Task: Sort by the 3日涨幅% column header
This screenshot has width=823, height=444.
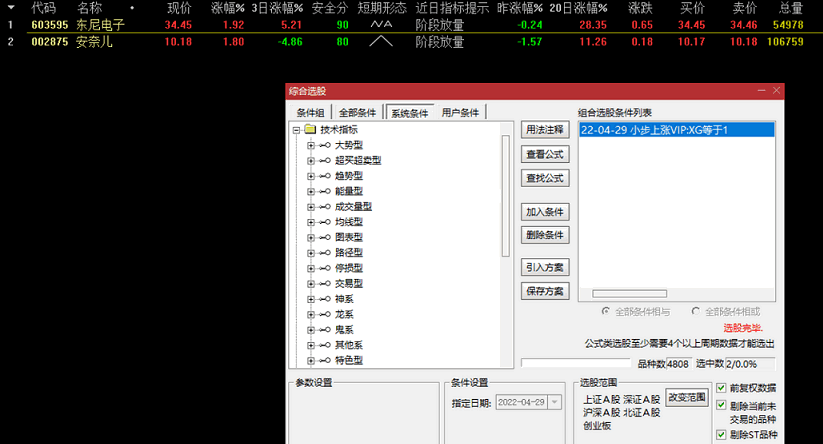Action: pos(277,8)
